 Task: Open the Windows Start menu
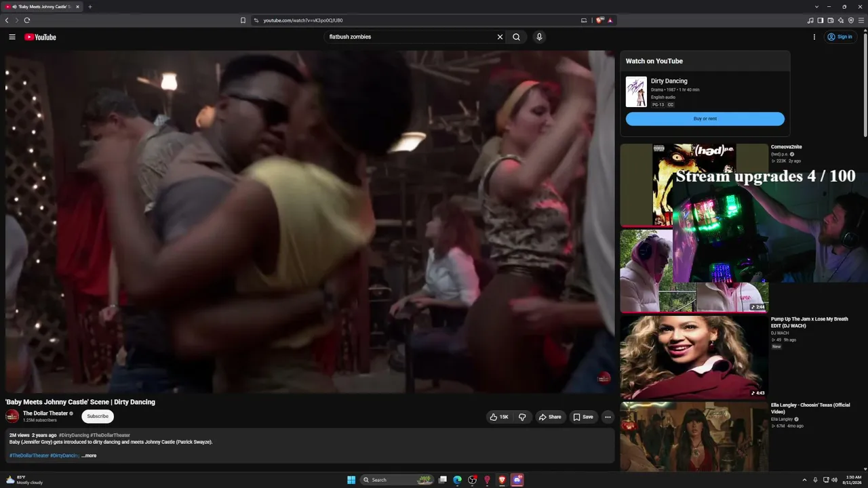pyautogui.click(x=351, y=480)
